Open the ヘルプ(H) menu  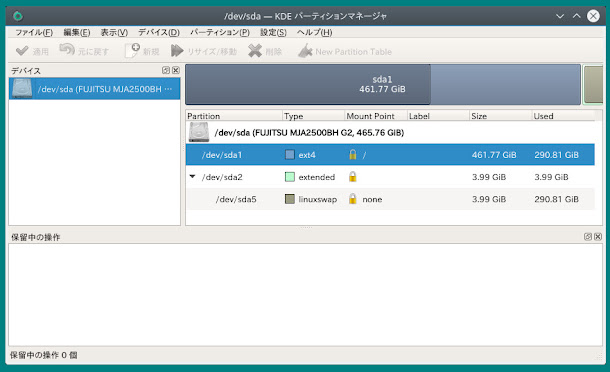point(314,32)
